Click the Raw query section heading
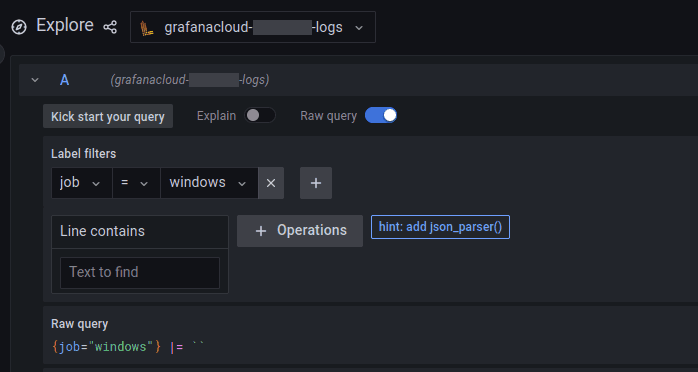 click(x=80, y=324)
